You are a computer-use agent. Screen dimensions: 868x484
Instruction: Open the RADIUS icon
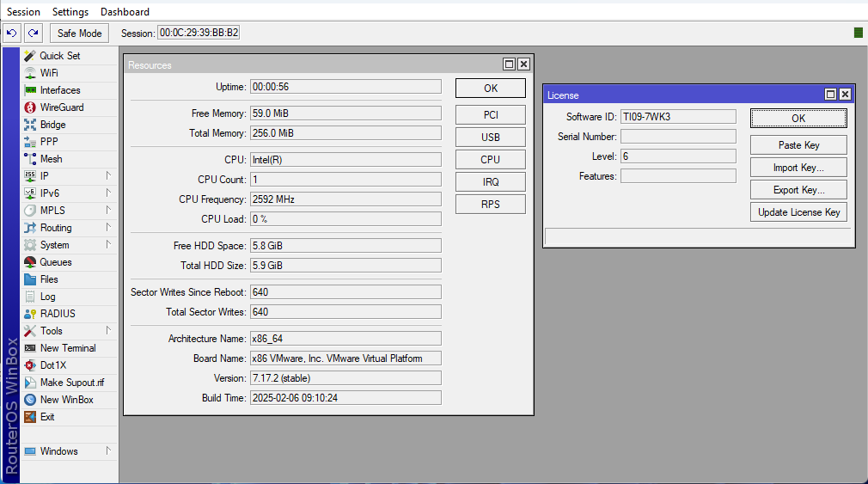coord(30,314)
